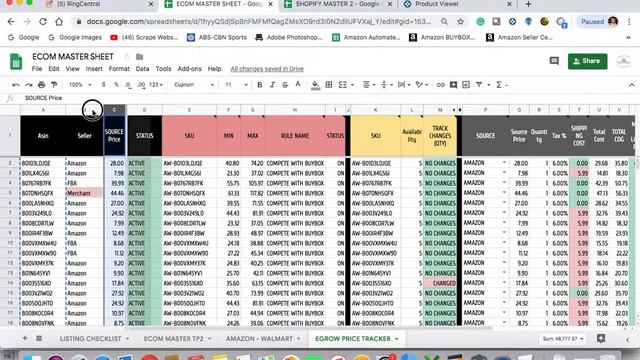Viewport: 640px width, 360px height.
Task: Click the formula bar input
Action: [327, 98]
